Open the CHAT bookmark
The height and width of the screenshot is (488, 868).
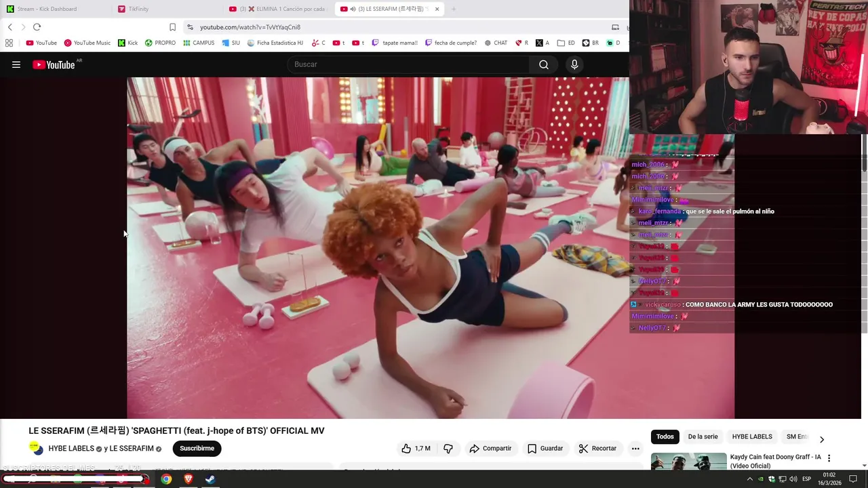(495, 43)
